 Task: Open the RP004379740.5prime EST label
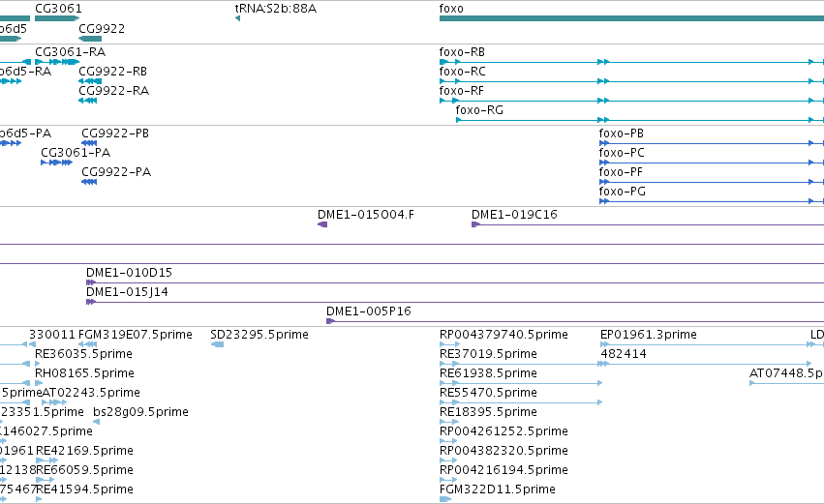click(504, 335)
